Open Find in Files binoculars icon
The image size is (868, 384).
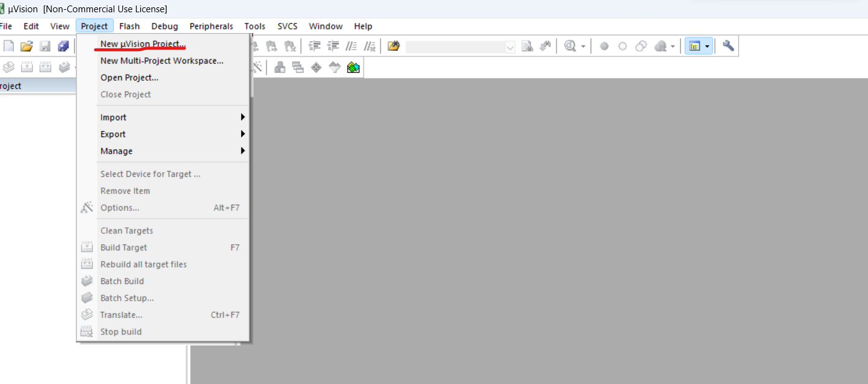(394, 46)
